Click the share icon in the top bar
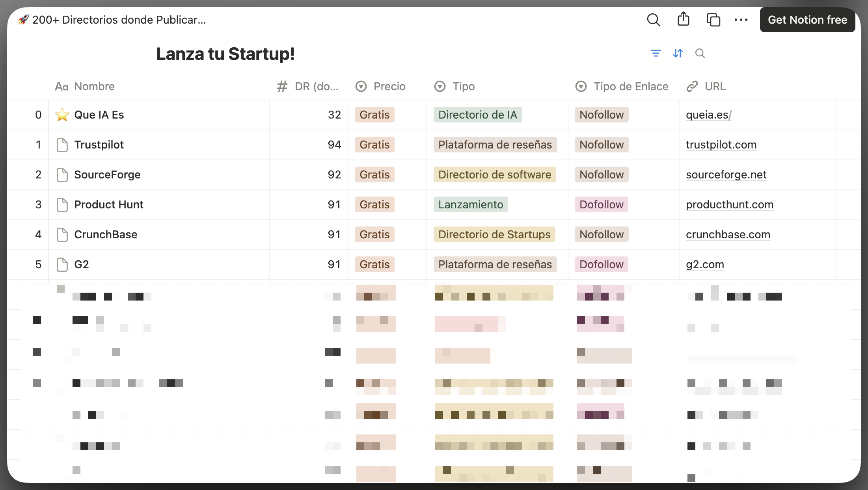Viewport: 868px width, 490px height. (x=684, y=19)
